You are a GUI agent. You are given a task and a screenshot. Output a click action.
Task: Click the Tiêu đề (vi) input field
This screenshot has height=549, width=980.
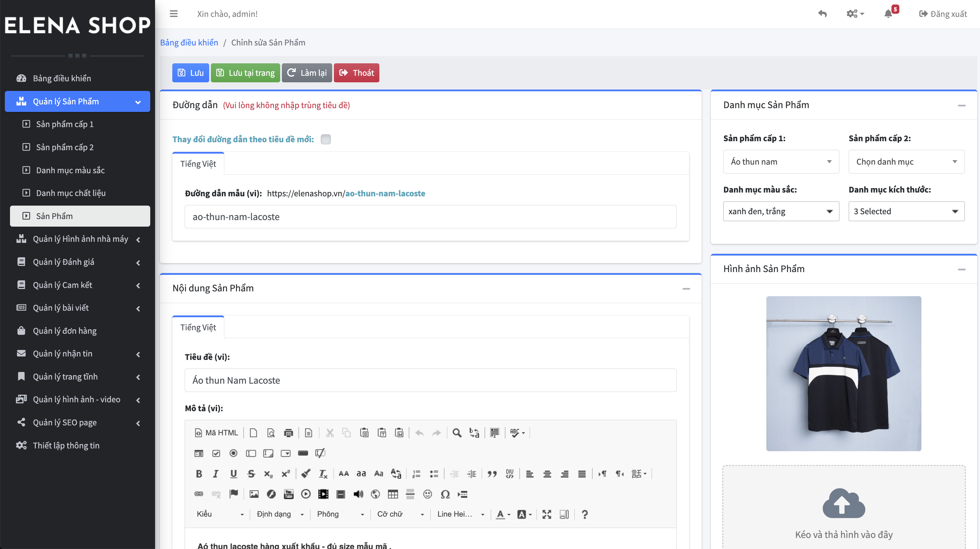tap(430, 380)
